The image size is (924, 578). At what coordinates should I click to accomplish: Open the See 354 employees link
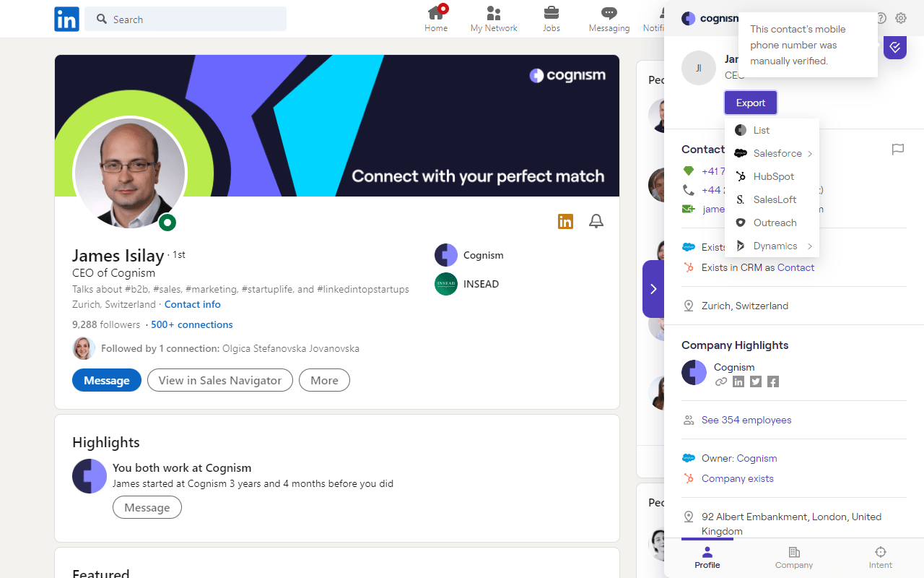[746, 420]
